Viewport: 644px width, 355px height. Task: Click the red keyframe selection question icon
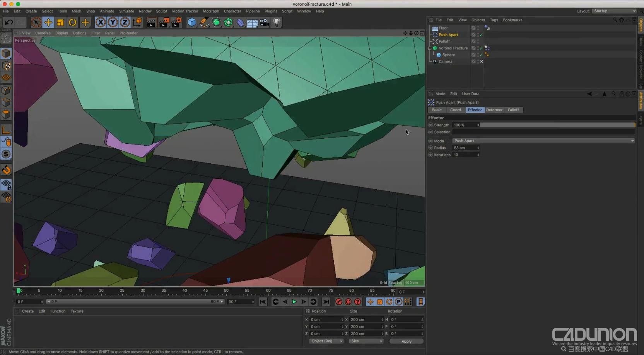pyautogui.click(x=358, y=302)
